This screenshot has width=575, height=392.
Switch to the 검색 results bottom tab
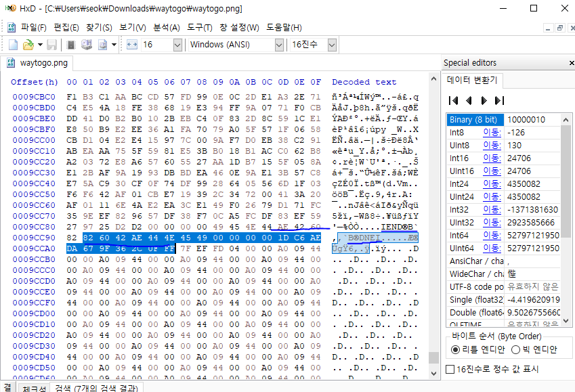(x=96, y=388)
